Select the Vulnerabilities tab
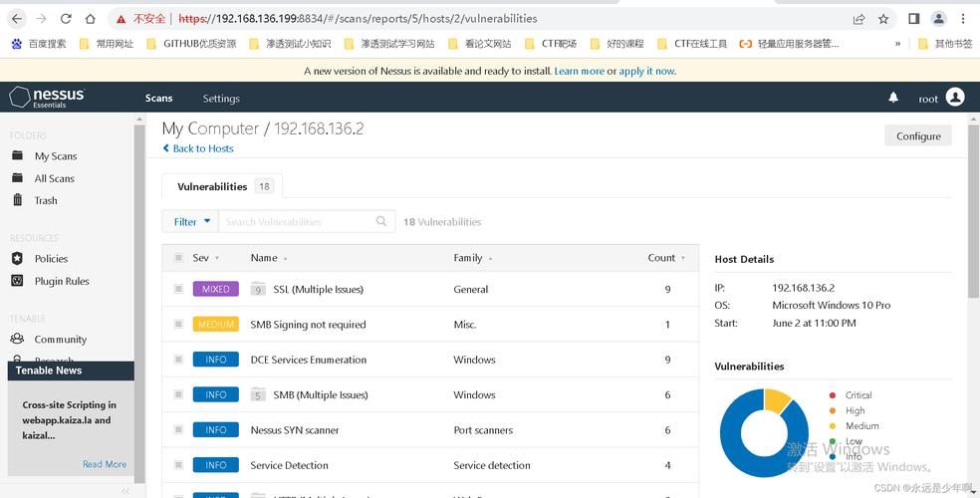Viewport: 980px width, 498px height. pyautogui.click(x=222, y=186)
